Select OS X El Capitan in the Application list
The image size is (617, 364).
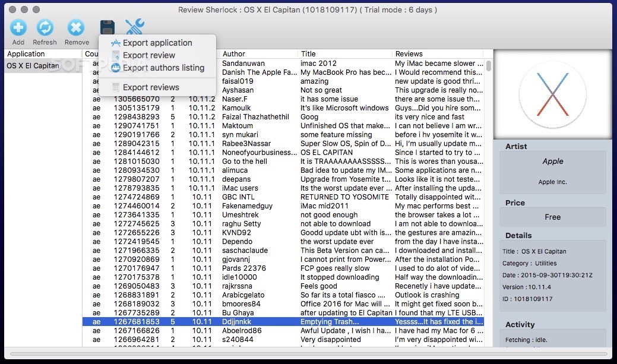click(43, 66)
